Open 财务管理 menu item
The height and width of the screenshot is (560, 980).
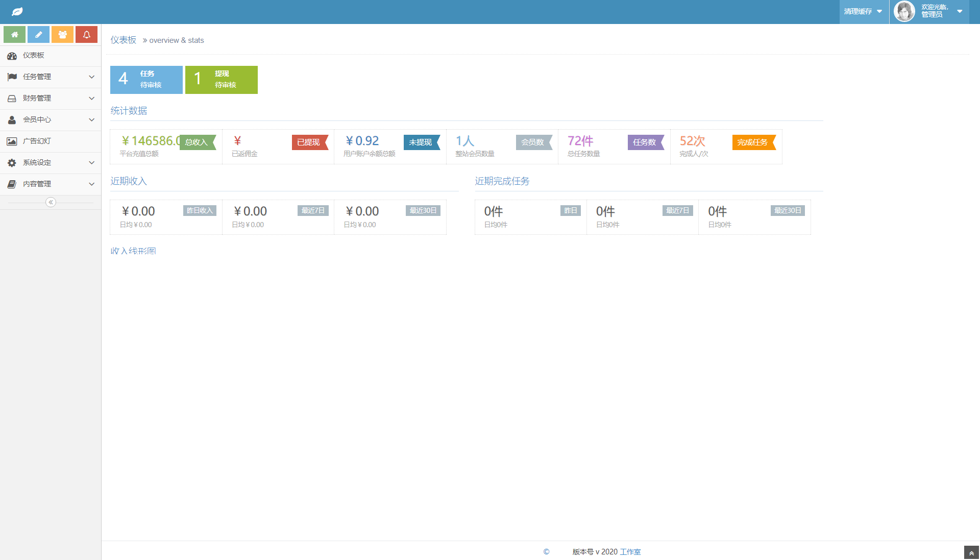(x=51, y=99)
